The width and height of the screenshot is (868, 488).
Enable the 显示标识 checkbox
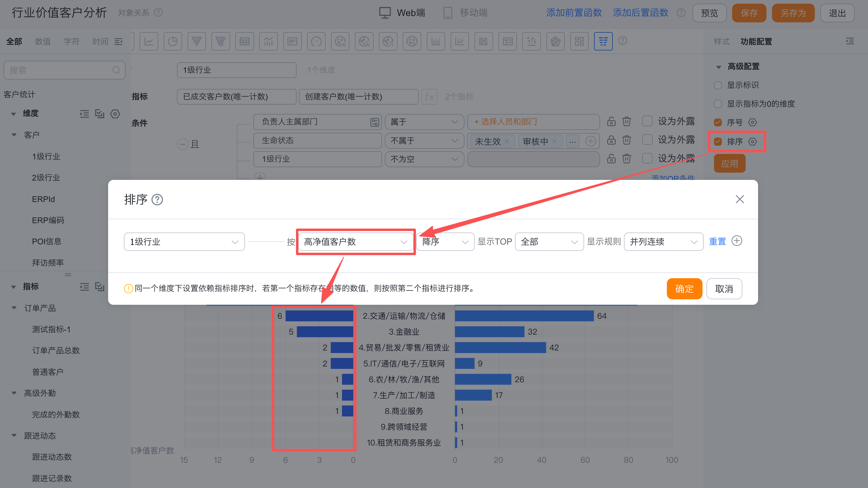[x=718, y=85]
